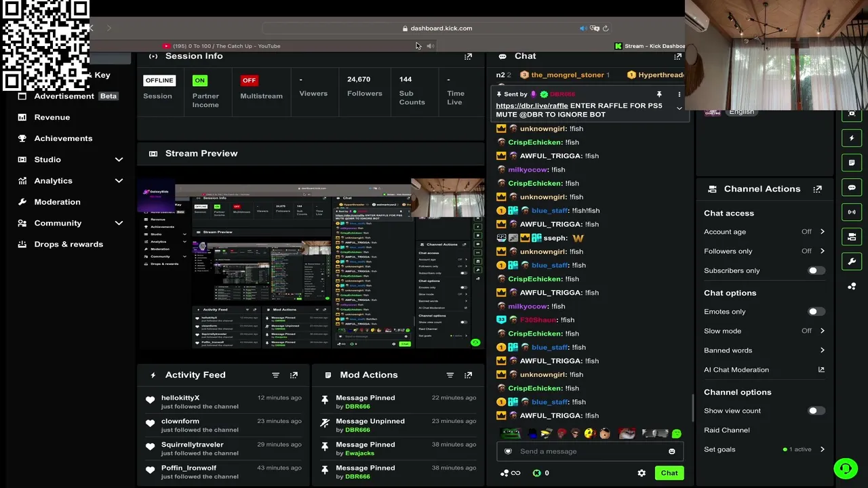Click Raid Channel action
Viewport: 868px width, 488px height.
(727, 430)
